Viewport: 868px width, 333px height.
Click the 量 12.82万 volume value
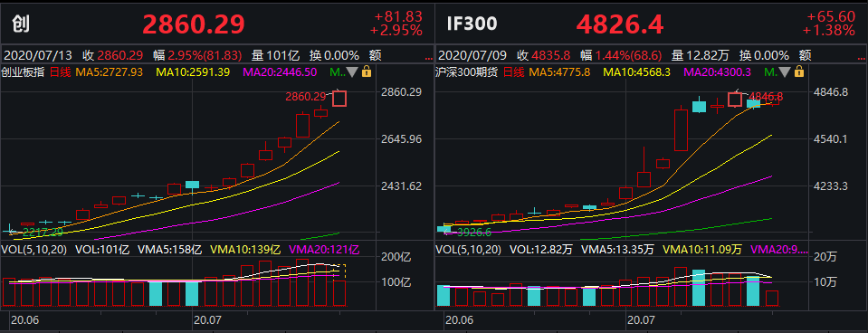[701, 56]
